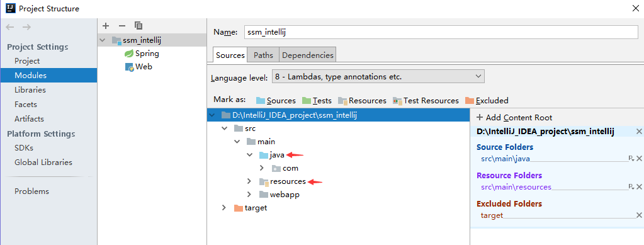Expand the resources folder
Image resolution: width=644 pixels, height=245 pixels.
click(249, 181)
